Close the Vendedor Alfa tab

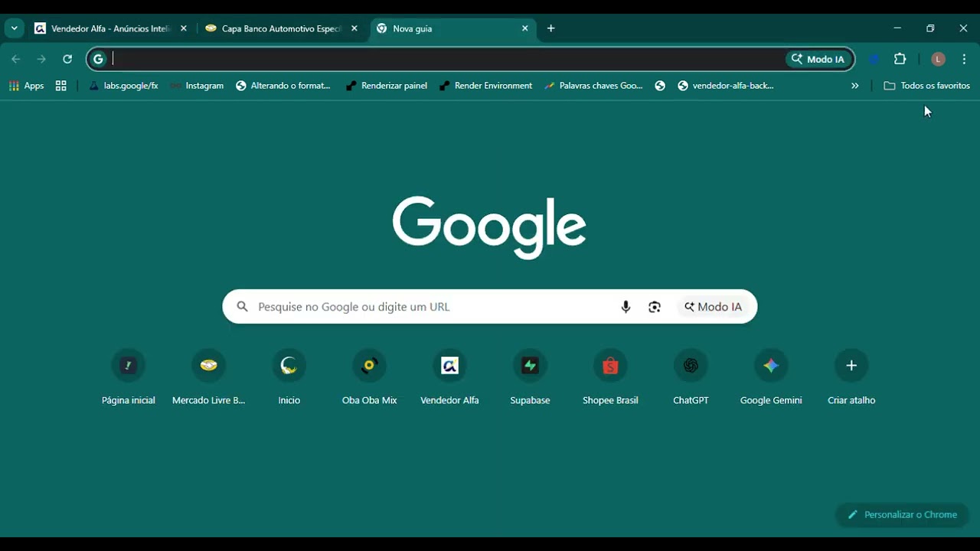coord(184,28)
